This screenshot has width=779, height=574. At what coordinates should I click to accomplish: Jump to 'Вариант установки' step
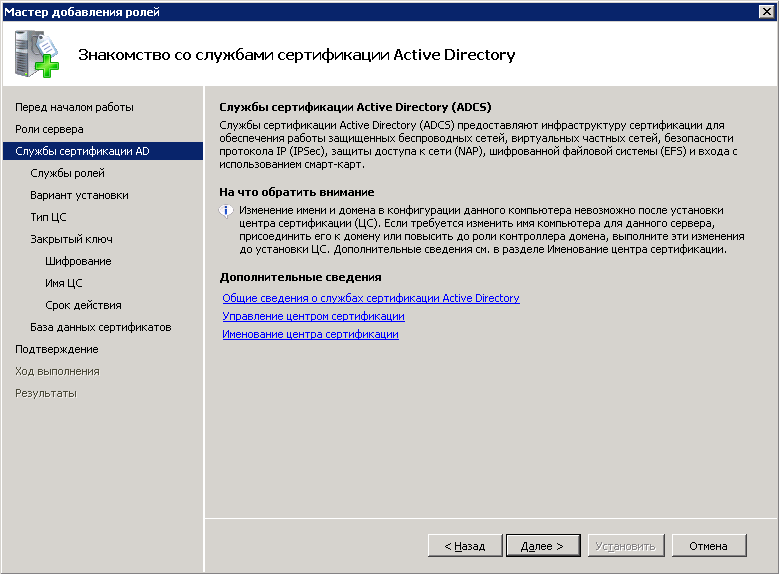click(x=79, y=195)
